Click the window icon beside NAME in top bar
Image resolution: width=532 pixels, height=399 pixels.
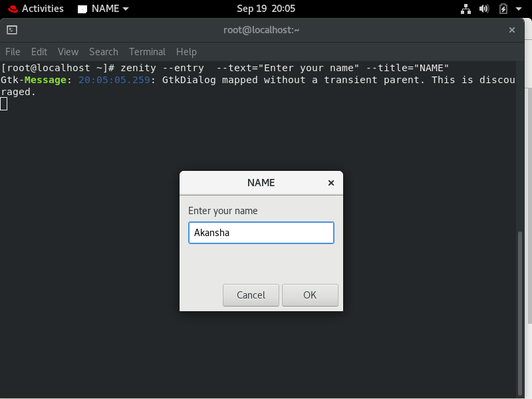[84, 9]
